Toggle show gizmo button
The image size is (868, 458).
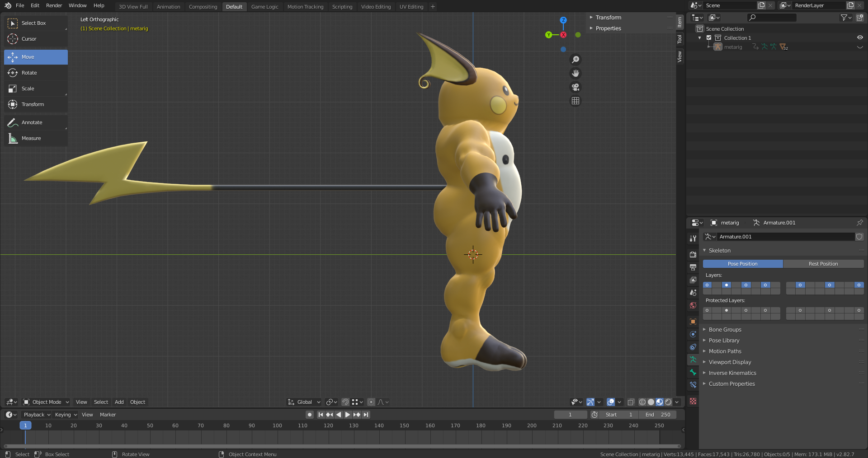tap(590, 402)
